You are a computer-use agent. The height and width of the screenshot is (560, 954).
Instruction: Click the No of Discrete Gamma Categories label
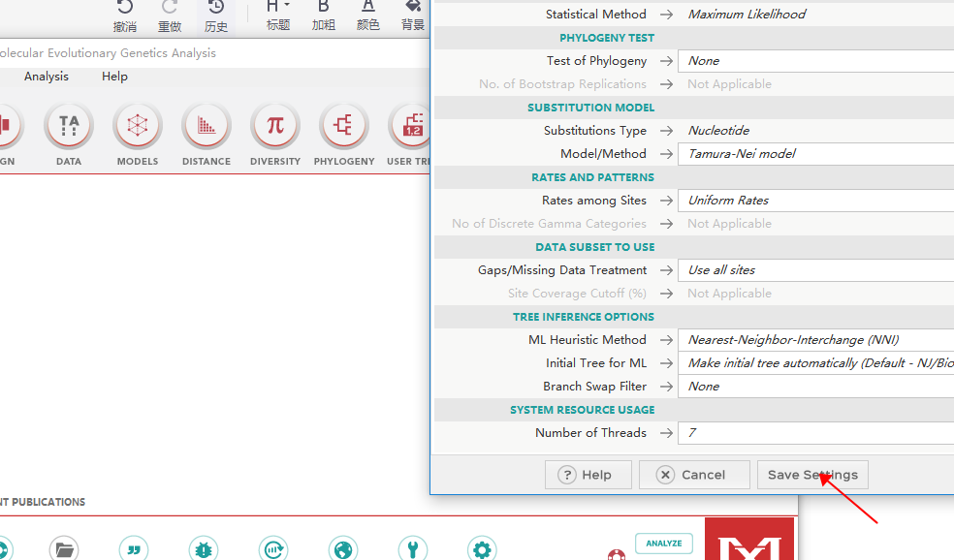(x=549, y=224)
